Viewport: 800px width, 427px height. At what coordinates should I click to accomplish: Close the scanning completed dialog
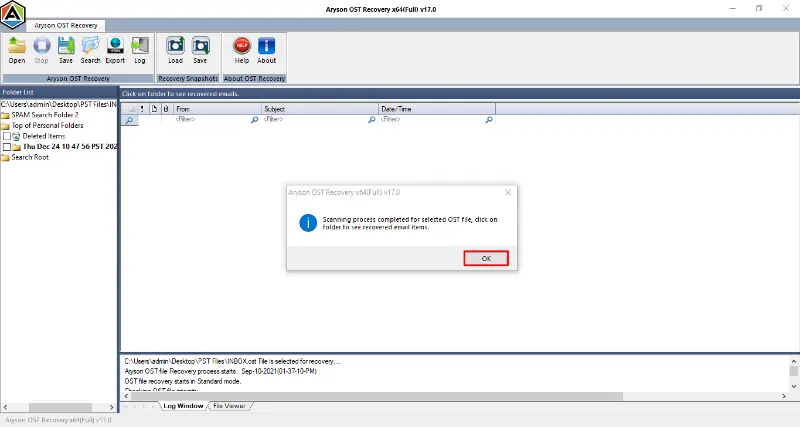508,192
